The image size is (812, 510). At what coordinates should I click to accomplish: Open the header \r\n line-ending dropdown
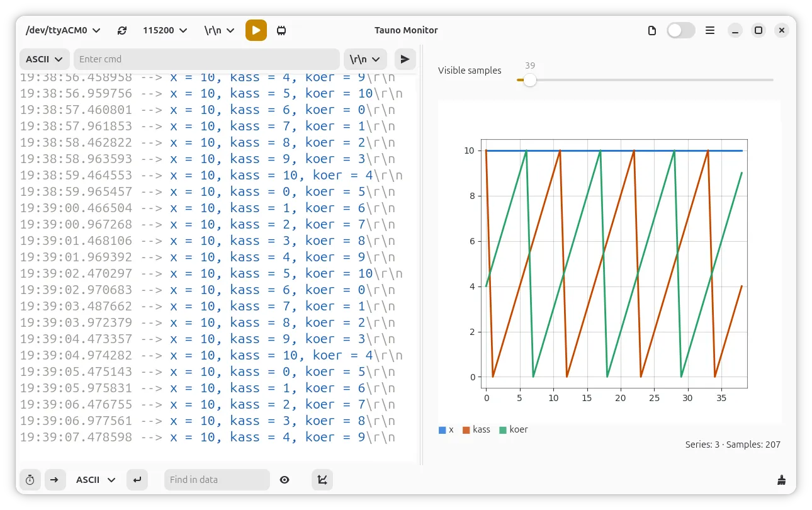[219, 30]
